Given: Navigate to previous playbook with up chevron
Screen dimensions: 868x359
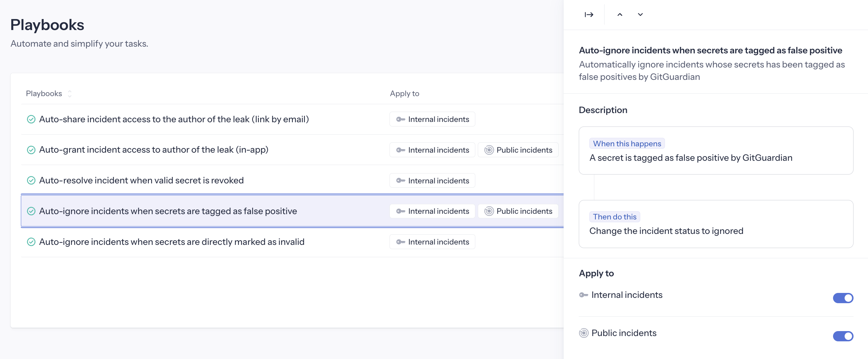Looking at the screenshot, I should (620, 14).
